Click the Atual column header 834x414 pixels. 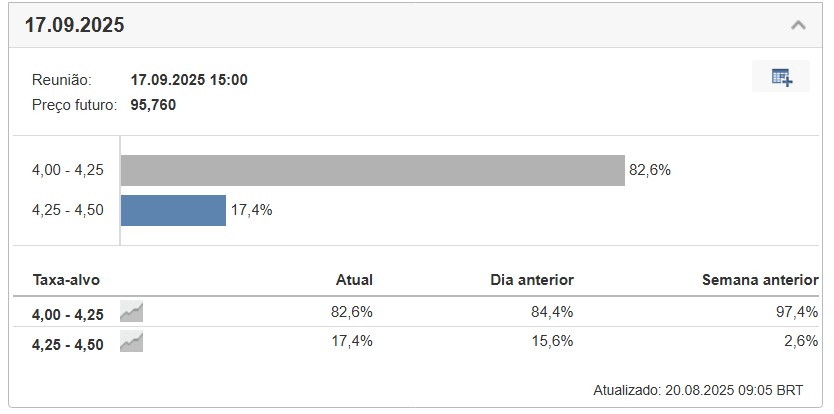click(354, 280)
